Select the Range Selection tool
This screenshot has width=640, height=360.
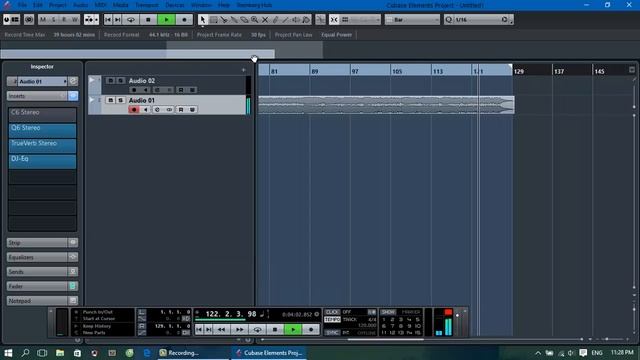click(213, 20)
